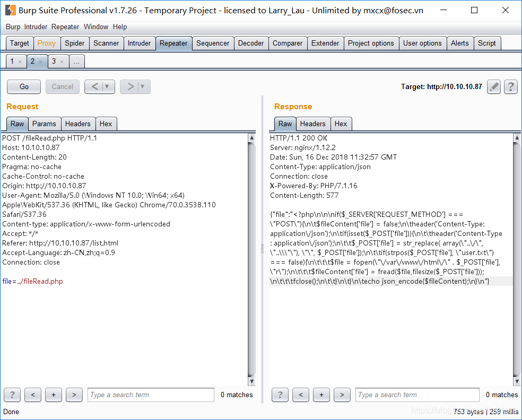The width and height of the screenshot is (522, 420).
Task: Open the User options tab
Action: [422, 43]
